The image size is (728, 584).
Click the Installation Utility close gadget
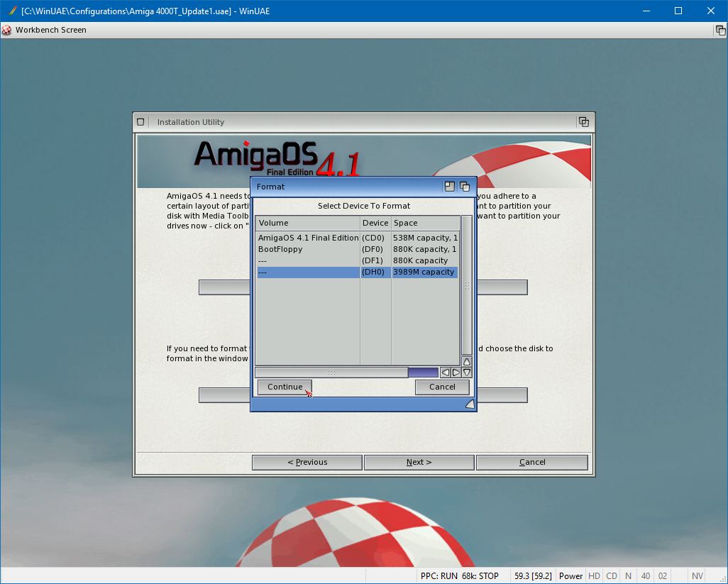(140, 121)
